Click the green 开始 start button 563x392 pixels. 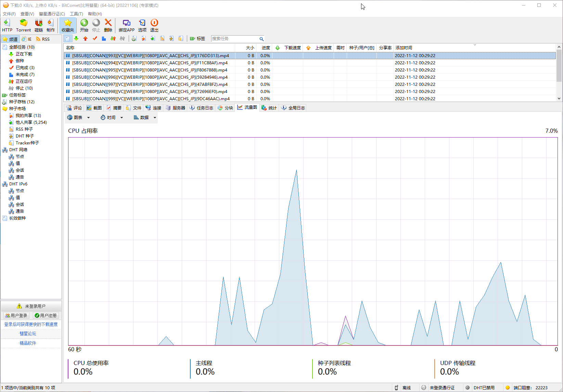(x=84, y=25)
